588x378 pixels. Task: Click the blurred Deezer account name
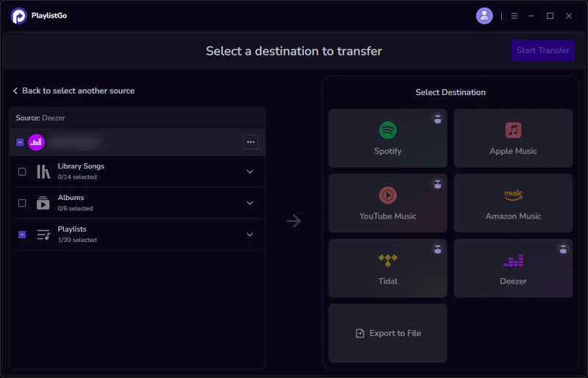coord(76,142)
